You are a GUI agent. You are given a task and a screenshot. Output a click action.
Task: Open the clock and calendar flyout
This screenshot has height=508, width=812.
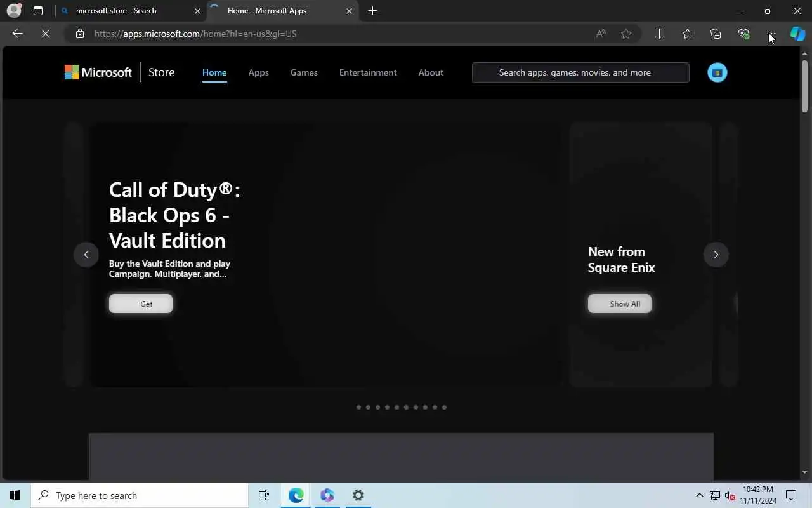757,495
